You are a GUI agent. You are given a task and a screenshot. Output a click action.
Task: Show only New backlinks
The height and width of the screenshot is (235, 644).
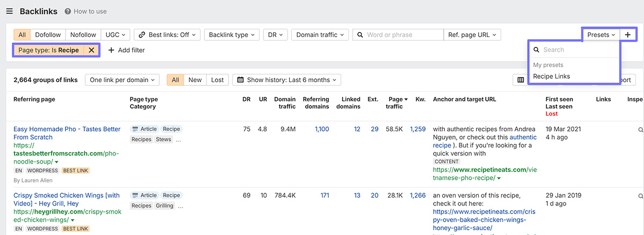[x=195, y=80]
